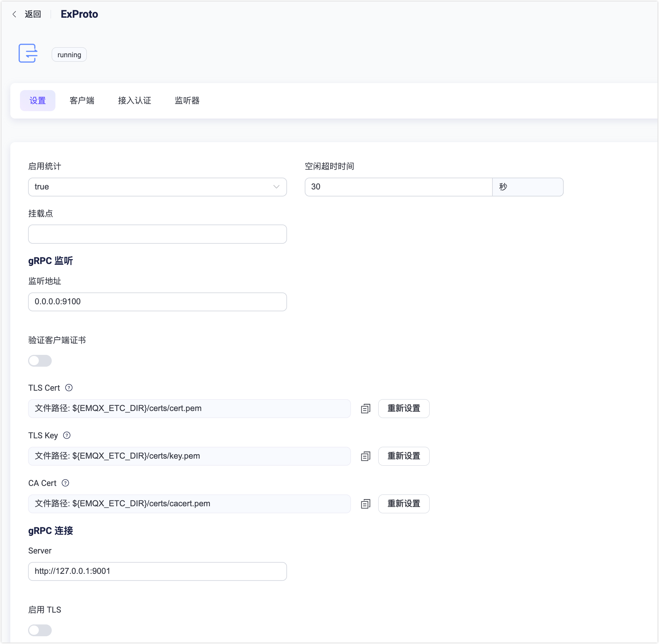Toggle the gRPC connection TLS switch
659x644 pixels.
coord(40,630)
